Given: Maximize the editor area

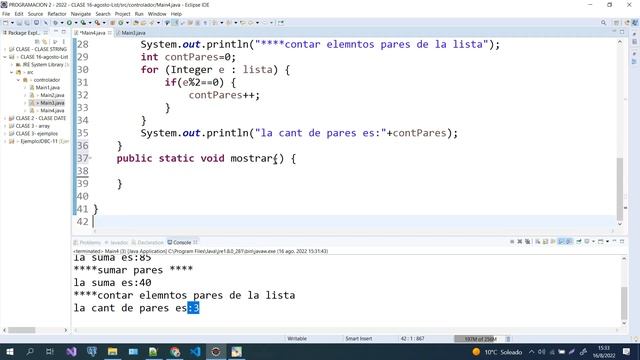Looking at the screenshot, I should point(622,32).
